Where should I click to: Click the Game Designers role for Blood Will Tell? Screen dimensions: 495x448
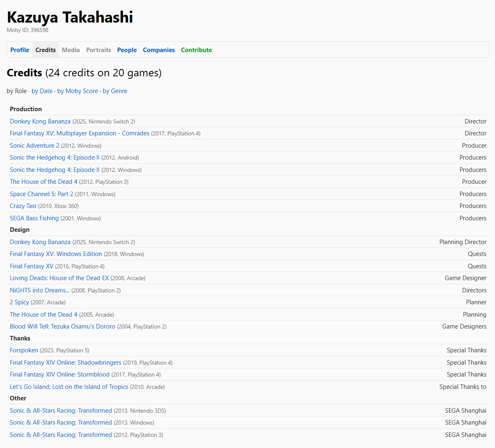[464, 327]
